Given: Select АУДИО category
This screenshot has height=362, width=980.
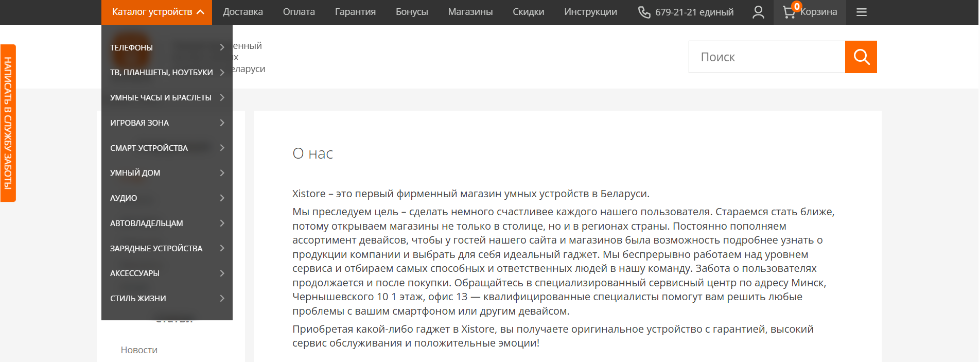Looking at the screenshot, I should click(x=124, y=198).
